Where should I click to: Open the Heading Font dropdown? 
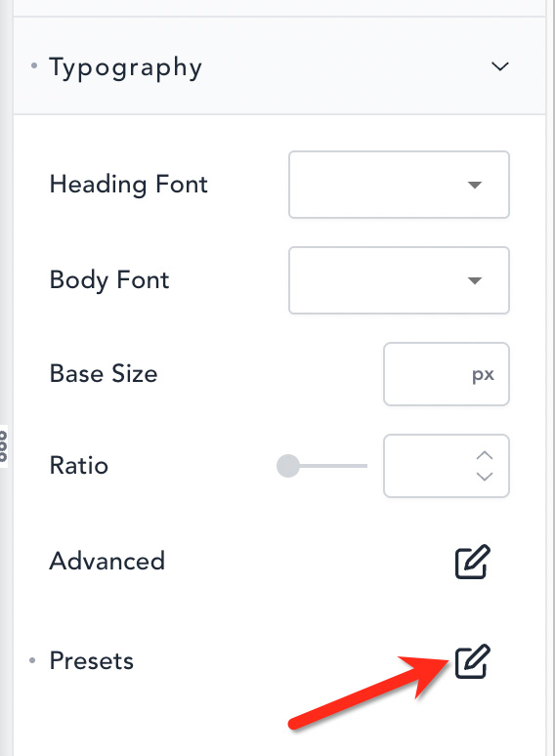[399, 185]
